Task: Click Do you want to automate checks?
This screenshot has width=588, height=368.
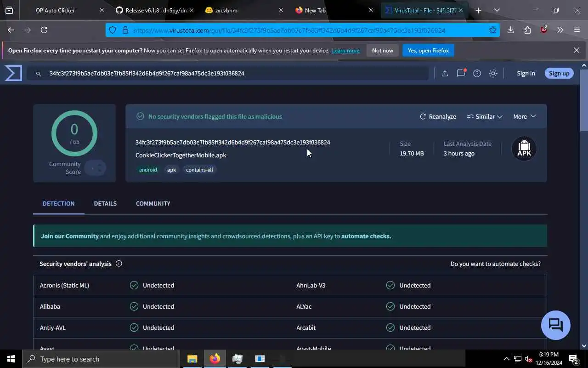Action: click(x=496, y=264)
